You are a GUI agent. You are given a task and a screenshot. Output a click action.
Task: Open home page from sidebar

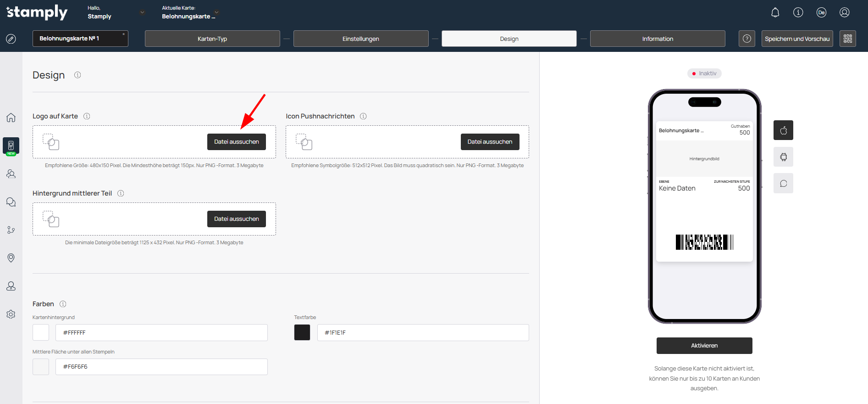[x=11, y=118]
